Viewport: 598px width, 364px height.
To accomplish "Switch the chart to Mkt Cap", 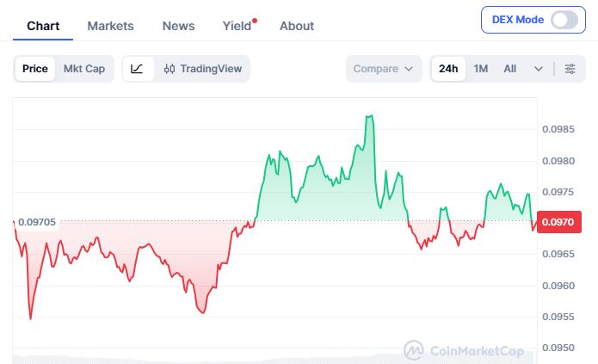I will click(84, 69).
